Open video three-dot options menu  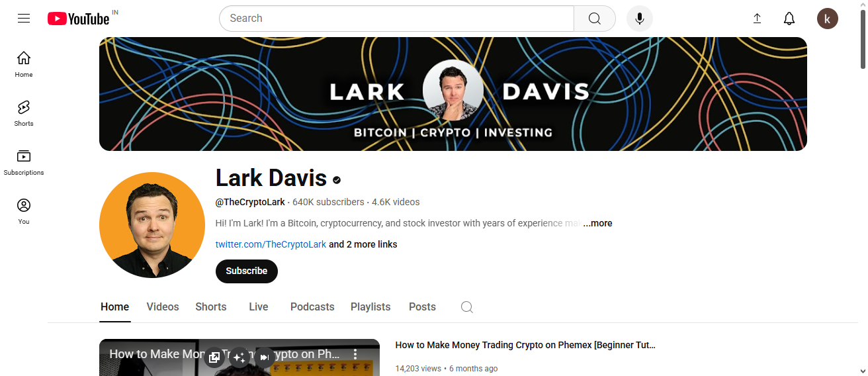point(355,354)
